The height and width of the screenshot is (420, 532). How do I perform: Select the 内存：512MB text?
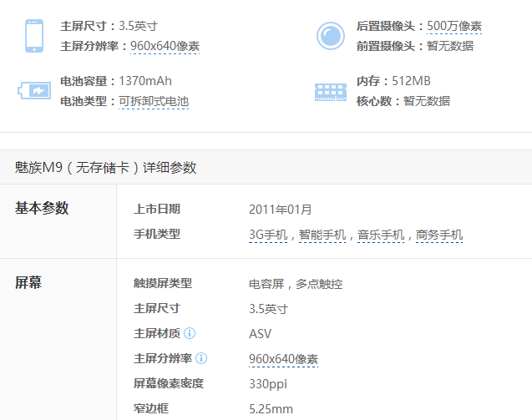click(393, 81)
